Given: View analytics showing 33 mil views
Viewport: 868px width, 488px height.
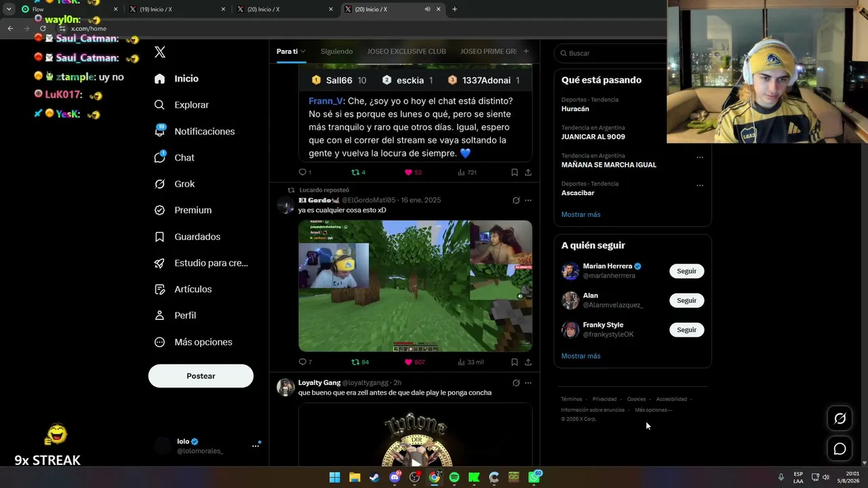Looking at the screenshot, I should [471, 362].
